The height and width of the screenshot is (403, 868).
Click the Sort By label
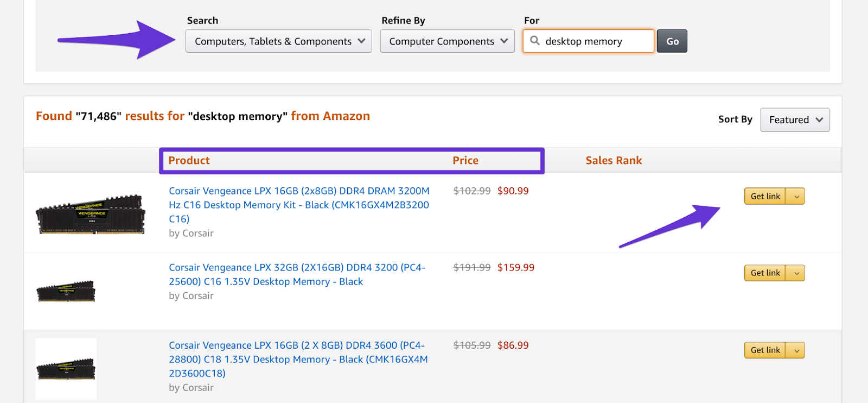(x=735, y=119)
